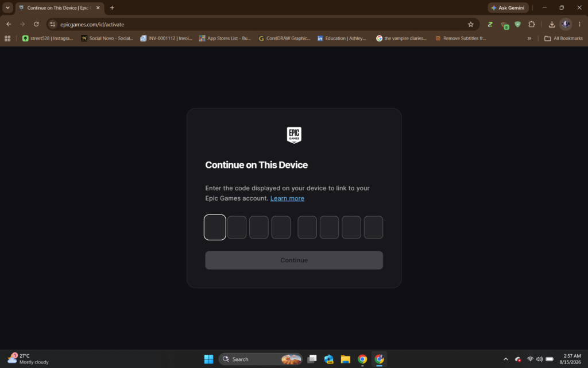Close the Continue on This Device tab
The image size is (588, 368).
point(98,8)
